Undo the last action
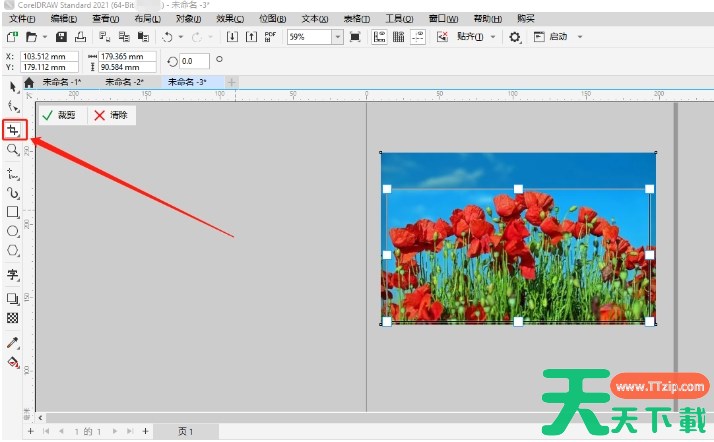 point(167,37)
